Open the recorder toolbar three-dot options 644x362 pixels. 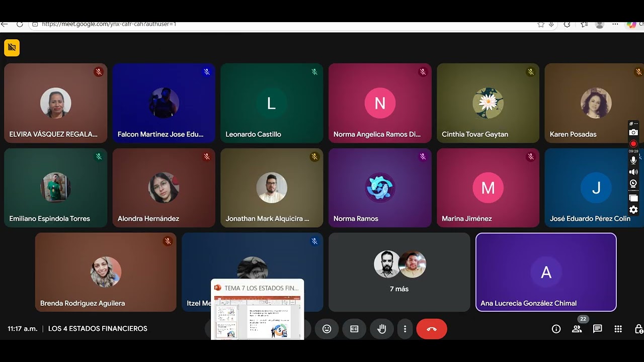point(635,124)
